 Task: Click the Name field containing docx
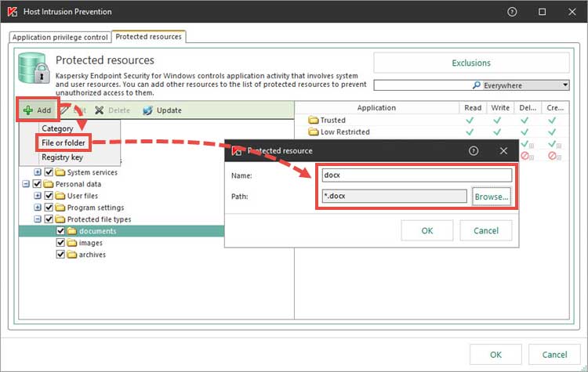click(416, 175)
